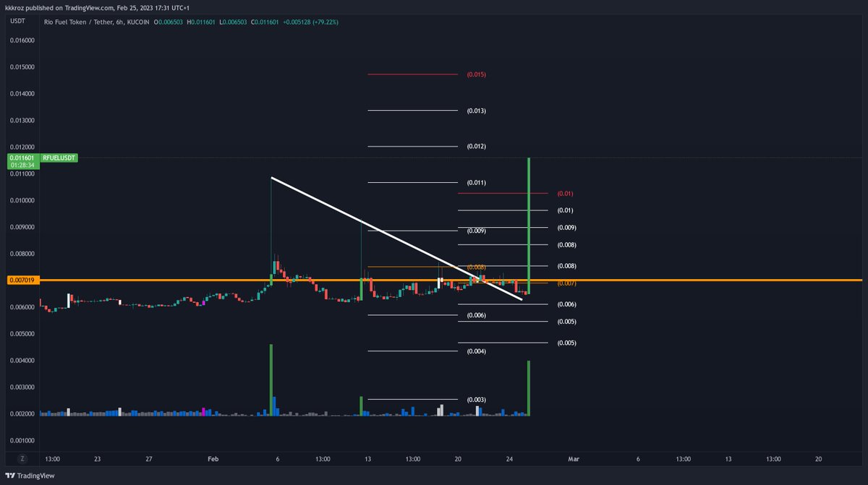Click 0.013000 on the price axis
Screen dimensions: 868x485
(22, 121)
